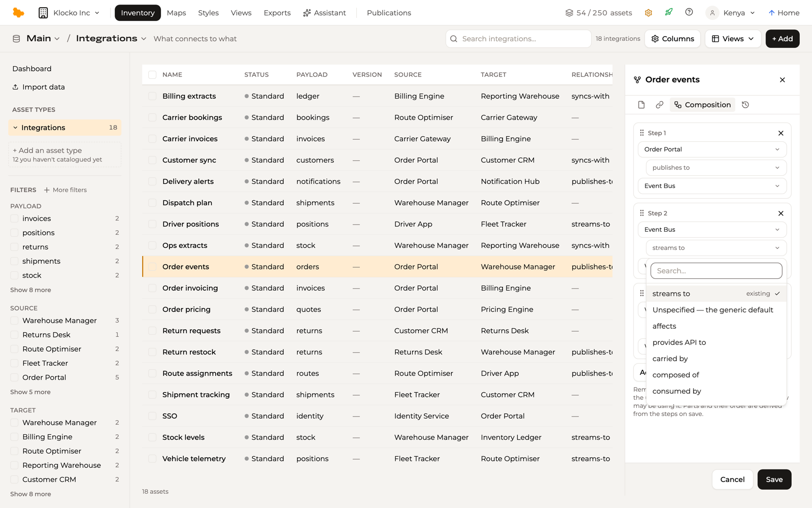Open the Columns settings button

click(672, 39)
